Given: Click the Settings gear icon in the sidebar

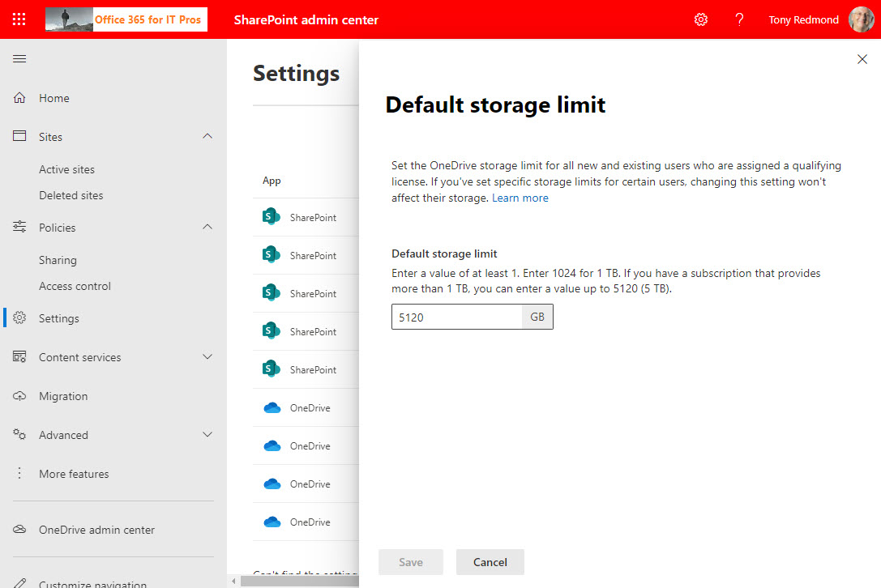Looking at the screenshot, I should [x=19, y=317].
